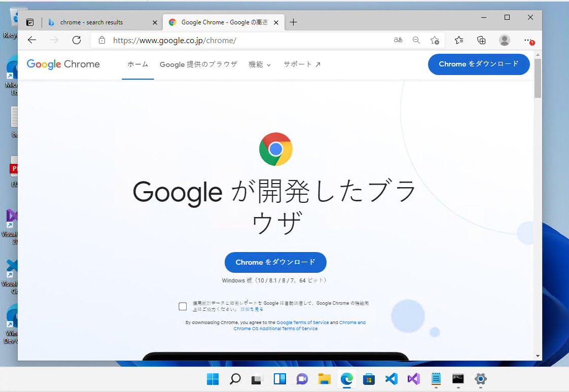Open the Collections icon in toolbar
The image size is (569, 392).
[x=482, y=40]
